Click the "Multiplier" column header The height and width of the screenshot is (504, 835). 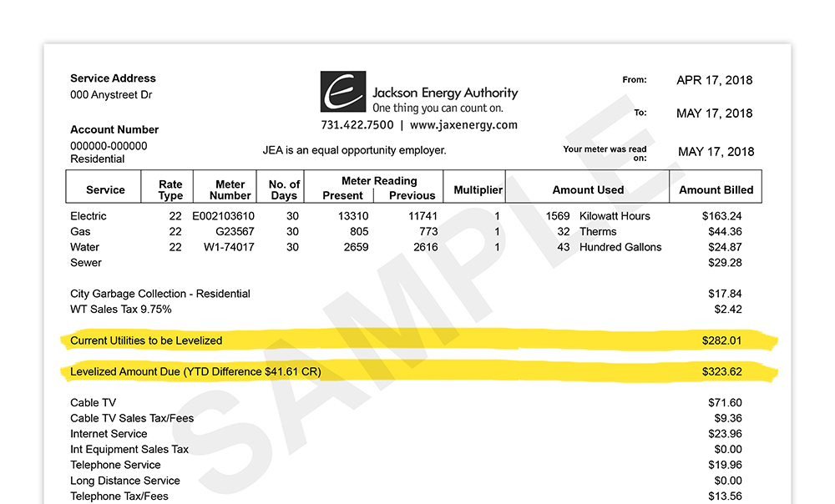pos(478,190)
